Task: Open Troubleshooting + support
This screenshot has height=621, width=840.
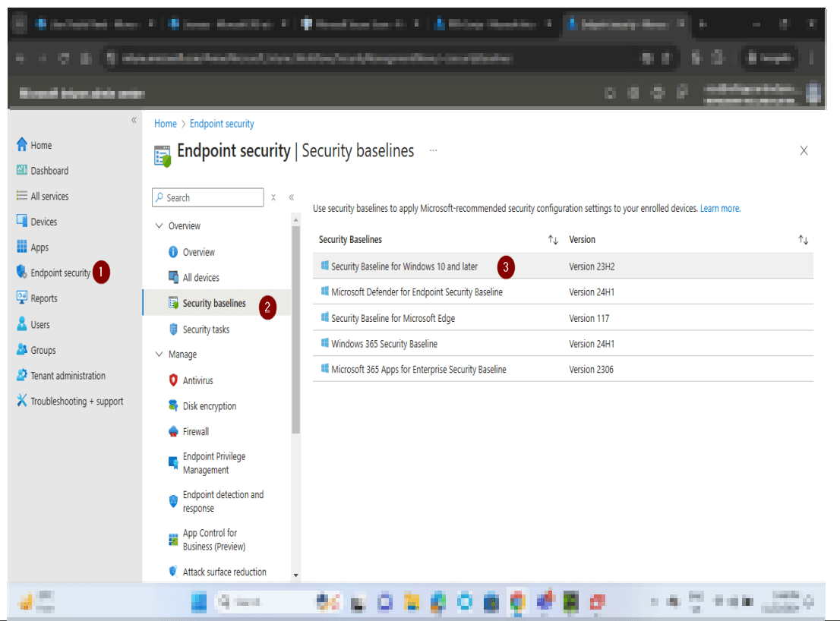Action: pyautogui.click(x=70, y=401)
